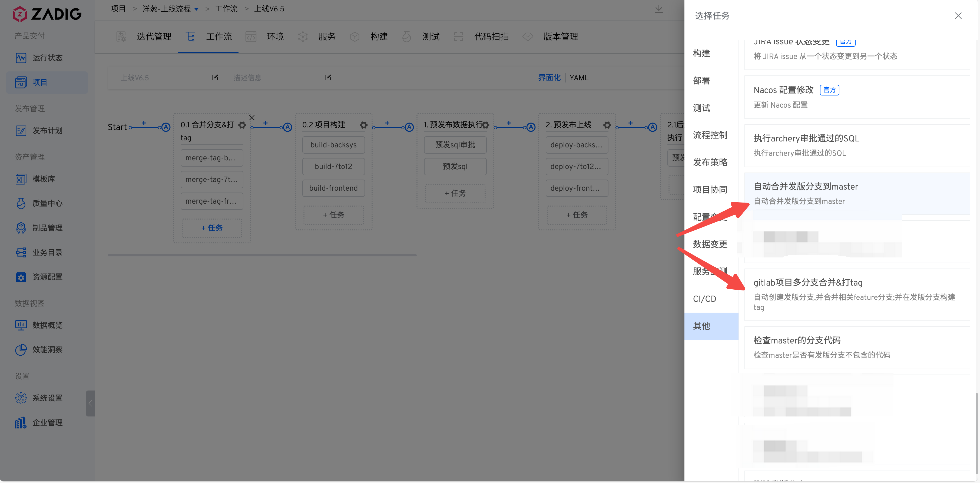The height and width of the screenshot is (483, 980).
Task: Select the 界面化 view mode
Action: (x=549, y=78)
